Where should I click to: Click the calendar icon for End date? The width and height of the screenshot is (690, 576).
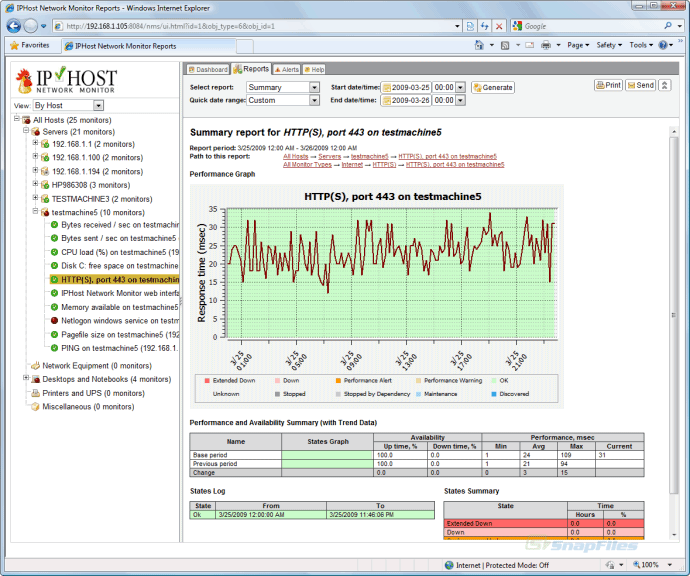[386, 101]
